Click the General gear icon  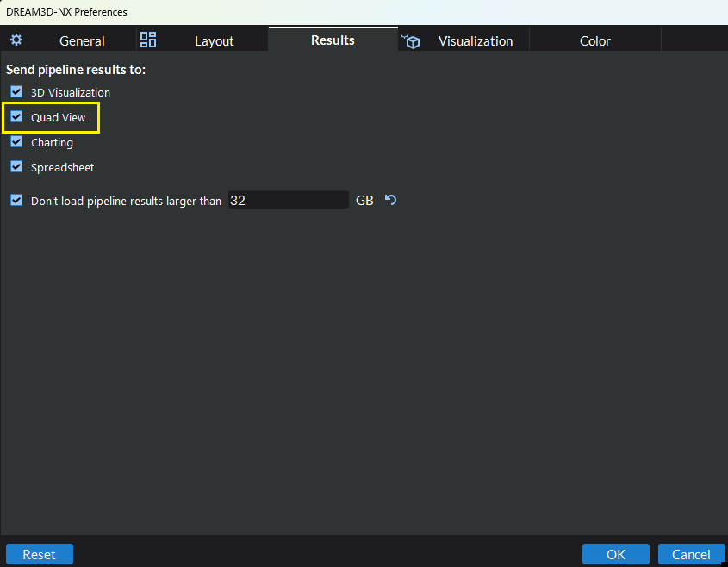tap(16, 40)
